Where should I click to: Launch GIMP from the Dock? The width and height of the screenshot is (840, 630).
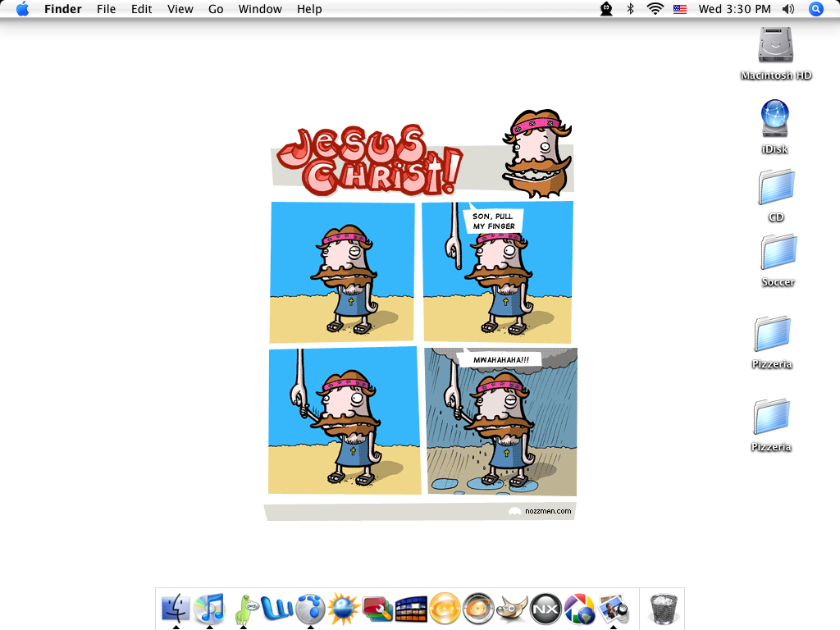(x=512, y=609)
